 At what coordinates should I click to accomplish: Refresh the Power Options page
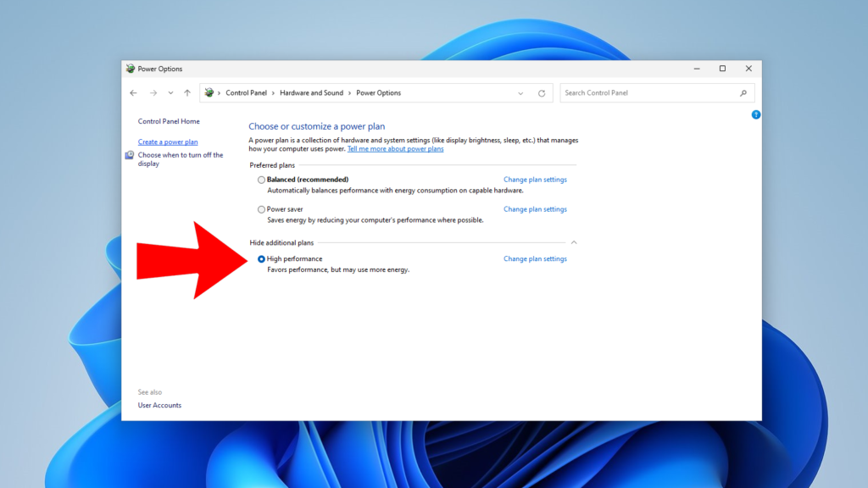[542, 93]
